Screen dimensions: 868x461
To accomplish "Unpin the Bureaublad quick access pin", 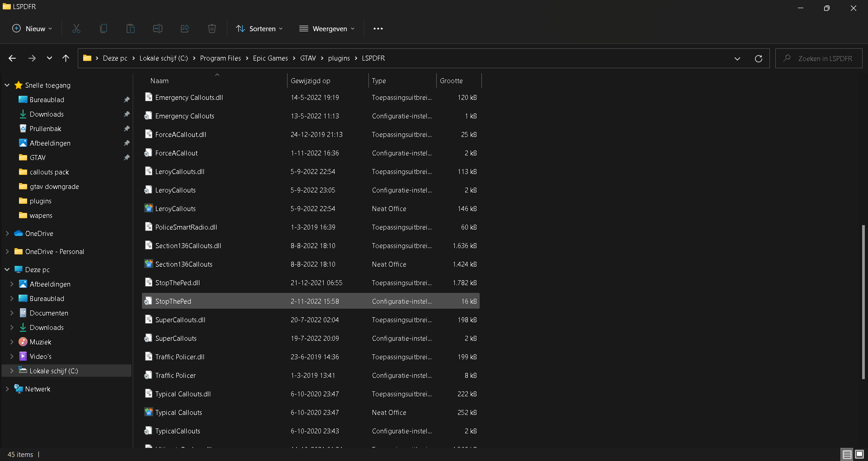I will point(127,100).
